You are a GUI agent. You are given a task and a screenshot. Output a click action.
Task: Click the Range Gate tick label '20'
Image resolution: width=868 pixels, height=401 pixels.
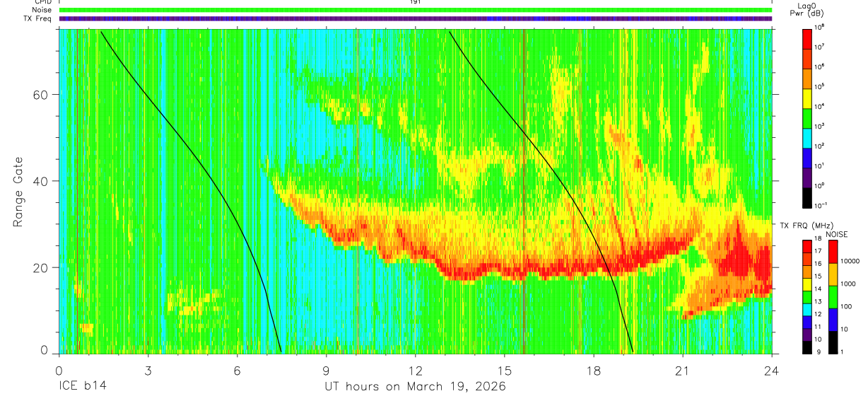pyautogui.click(x=42, y=267)
